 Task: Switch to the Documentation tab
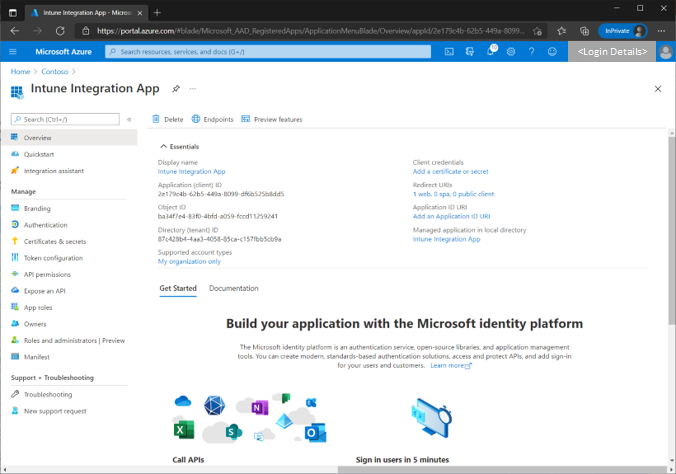tap(234, 288)
